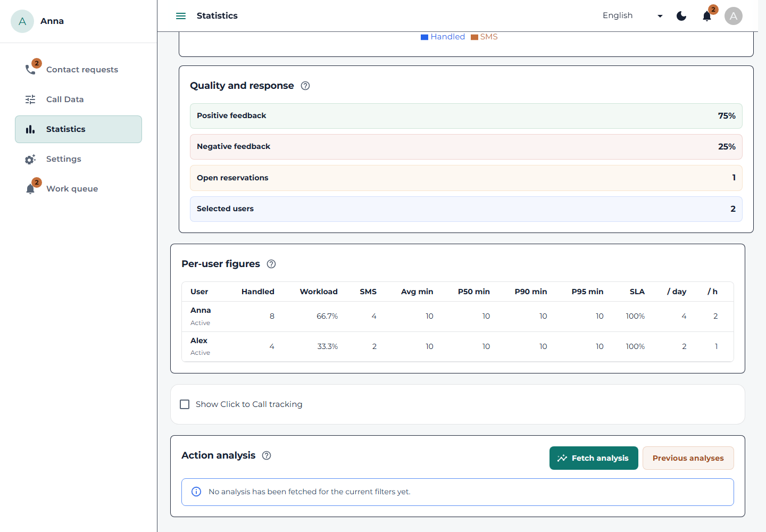Go to Call Data page
766x532 pixels.
[78, 99]
